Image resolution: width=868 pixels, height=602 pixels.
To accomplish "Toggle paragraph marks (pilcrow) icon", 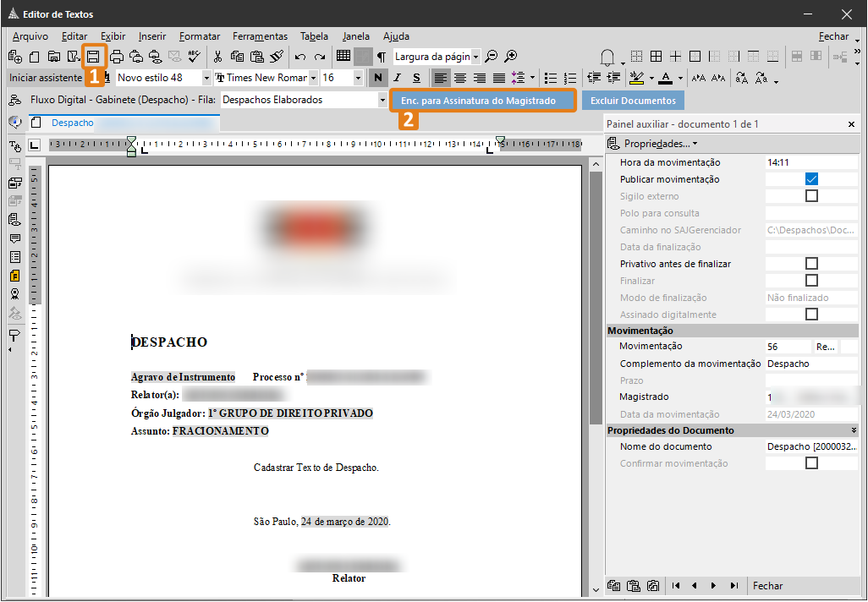I will tap(382, 57).
